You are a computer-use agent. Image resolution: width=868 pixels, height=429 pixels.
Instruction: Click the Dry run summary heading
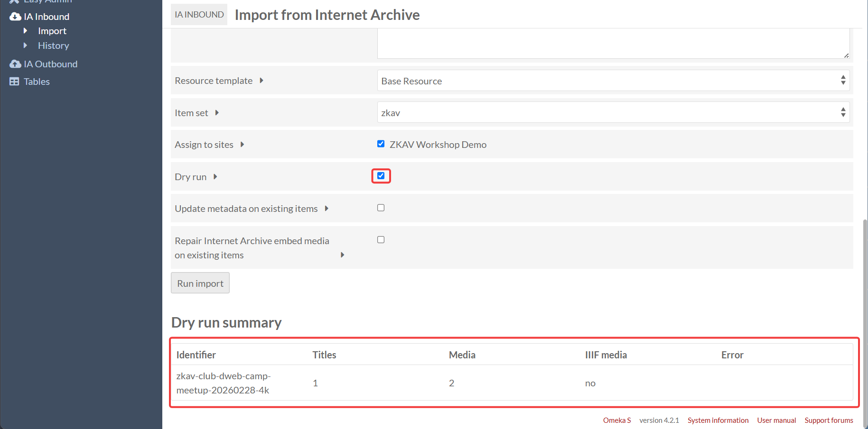(226, 323)
